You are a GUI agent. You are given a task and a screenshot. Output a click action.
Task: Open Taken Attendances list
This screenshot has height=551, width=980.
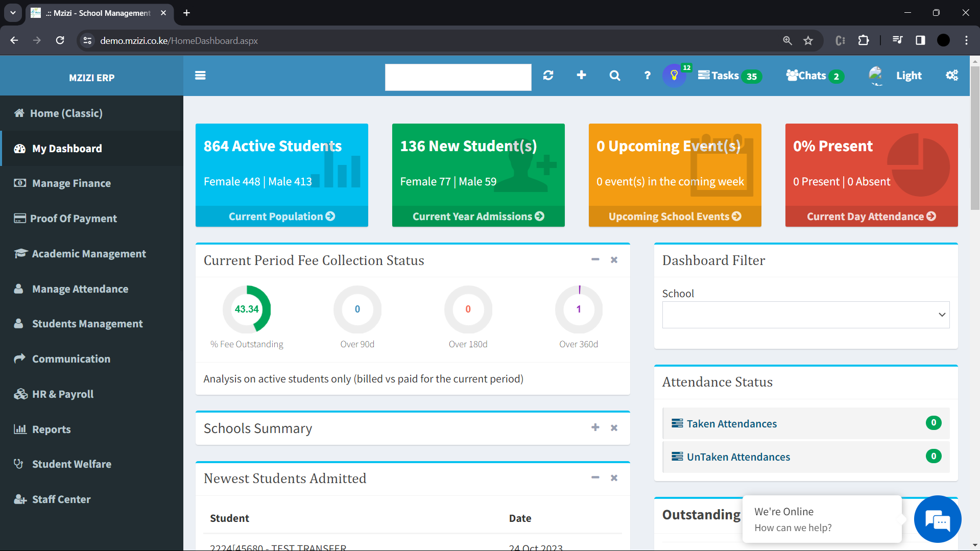click(806, 423)
